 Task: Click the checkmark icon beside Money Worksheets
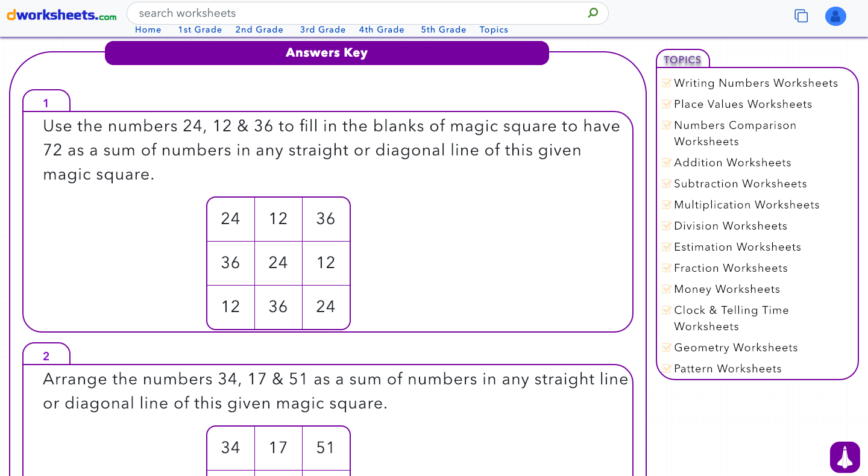pyautogui.click(x=667, y=289)
